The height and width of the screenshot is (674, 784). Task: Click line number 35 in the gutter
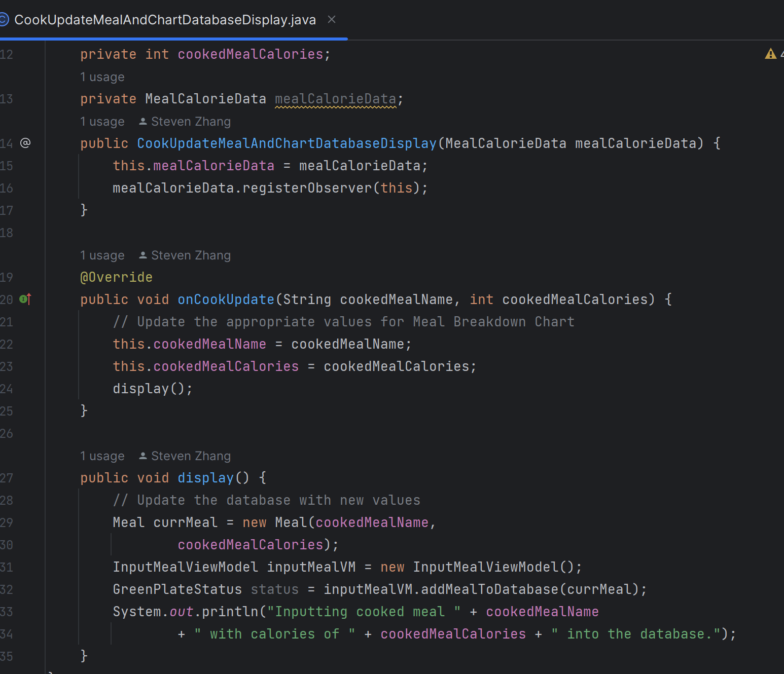pos(7,656)
